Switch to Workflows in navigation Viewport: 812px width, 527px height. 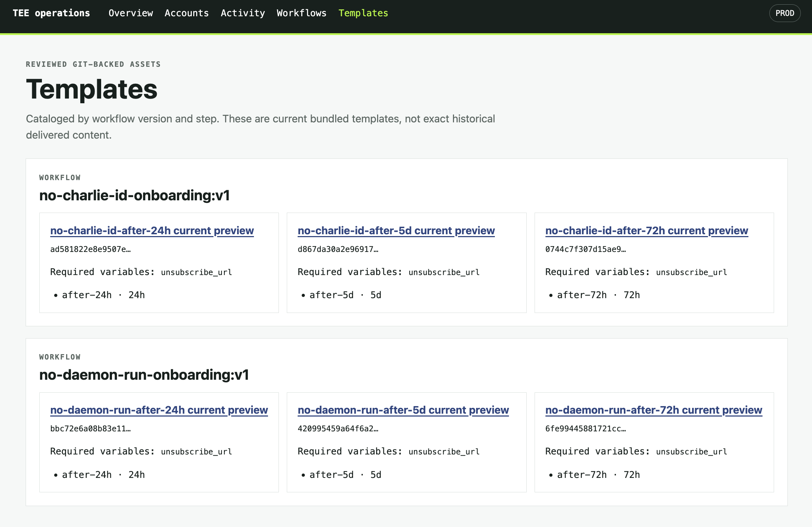pos(302,13)
